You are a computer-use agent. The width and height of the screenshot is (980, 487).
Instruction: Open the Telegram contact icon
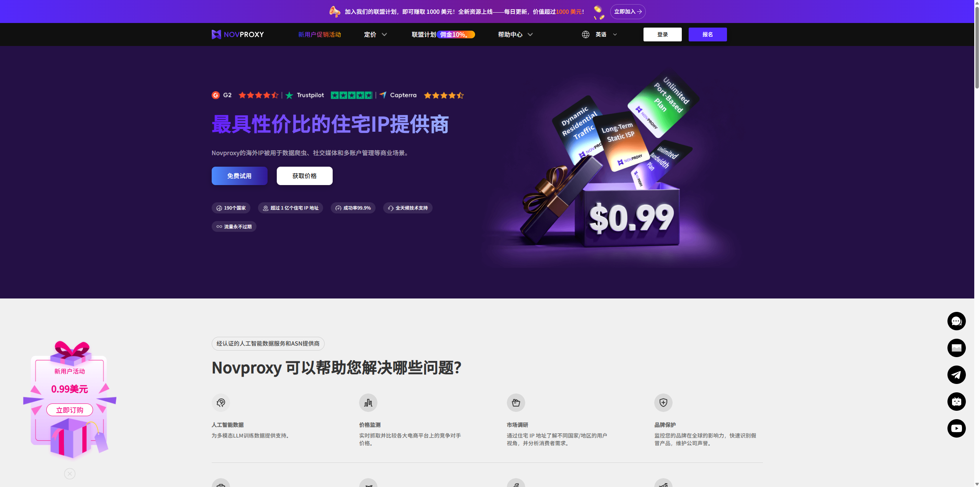click(957, 375)
